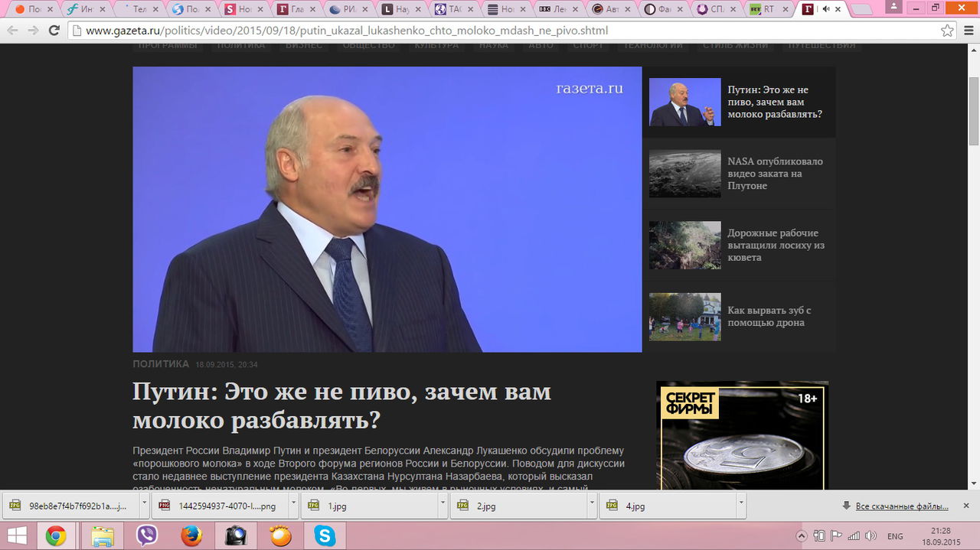Bookmark this page with the star icon

(947, 31)
